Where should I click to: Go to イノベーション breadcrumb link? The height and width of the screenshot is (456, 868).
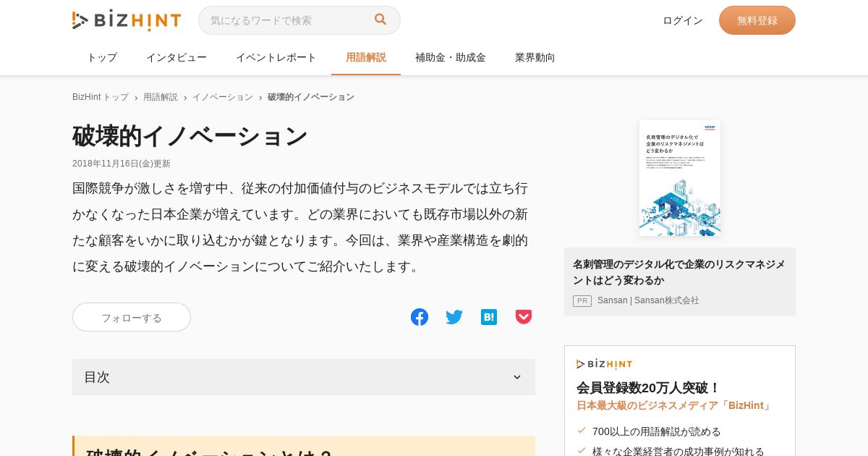[223, 97]
